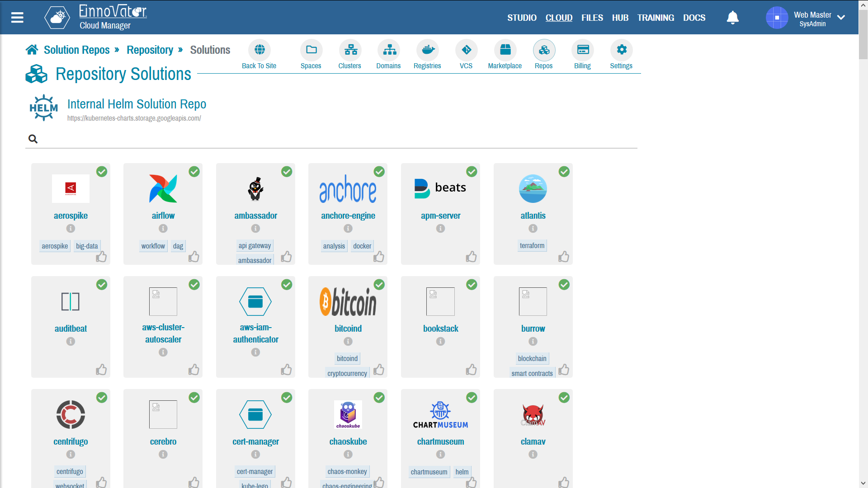Click the blockchain tag on burrow
This screenshot has height=488, width=868.
tap(532, 358)
